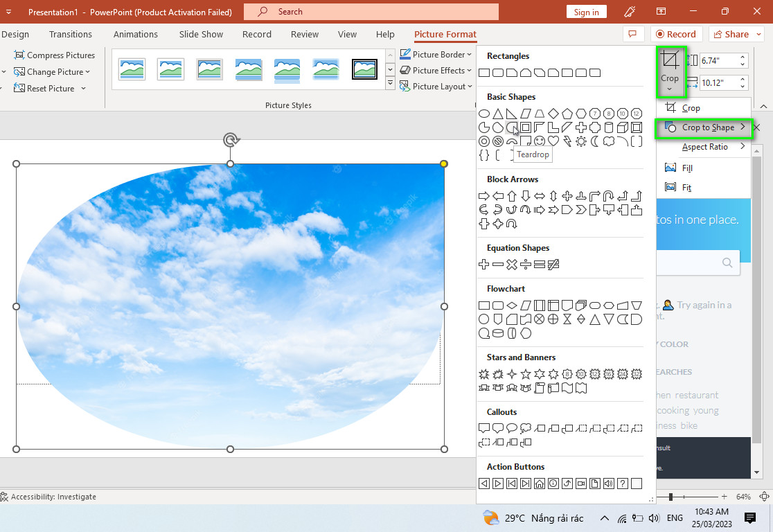Switch to the Design tab
Image resolution: width=773 pixels, height=532 pixels.
coord(15,34)
